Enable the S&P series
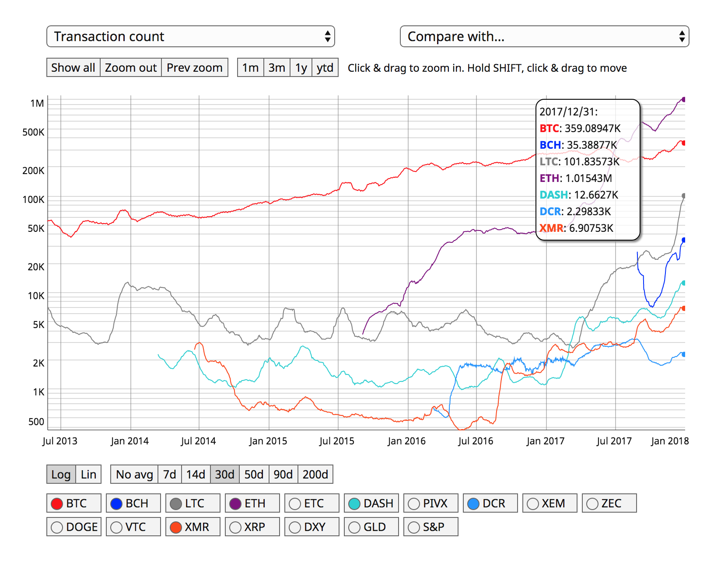Image resolution: width=728 pixels, height=573 pixels. tap(431, 527)
